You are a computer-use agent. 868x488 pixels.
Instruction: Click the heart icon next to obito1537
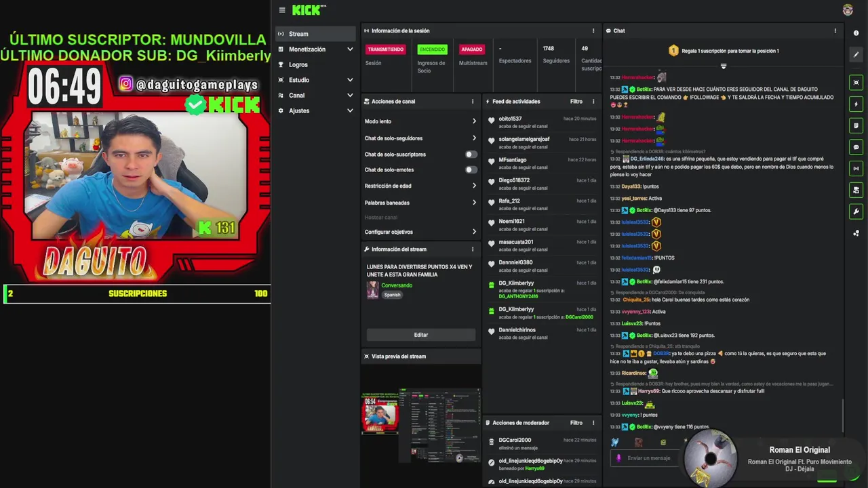tap(492, 121)
